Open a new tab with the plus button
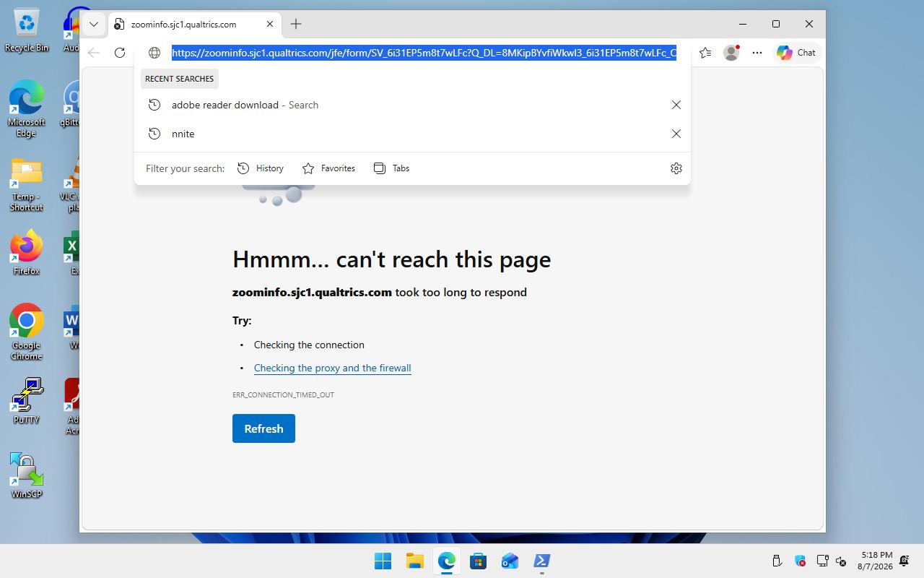Image resolution: width=924 pixels, height=578 pixels. tap(296, 24)
